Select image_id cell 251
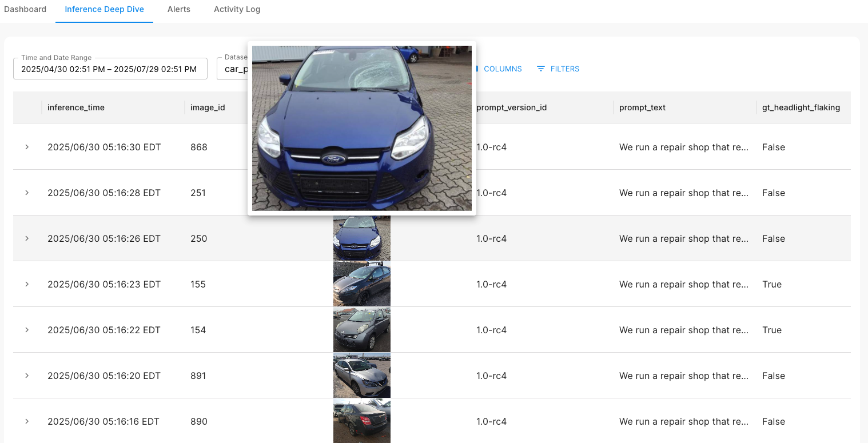Screen dimensions: 868x443 pos(198,193)
